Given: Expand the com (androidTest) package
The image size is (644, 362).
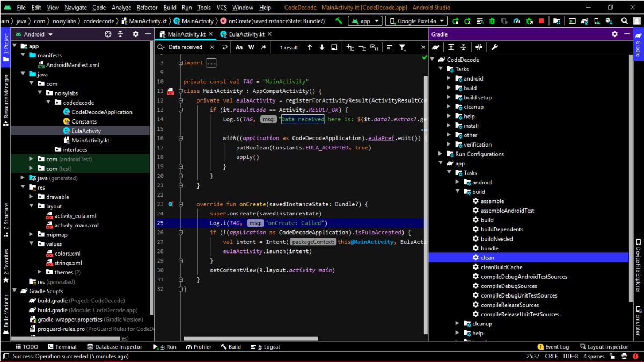Looking at the screenshot, I should pos(31,159).
